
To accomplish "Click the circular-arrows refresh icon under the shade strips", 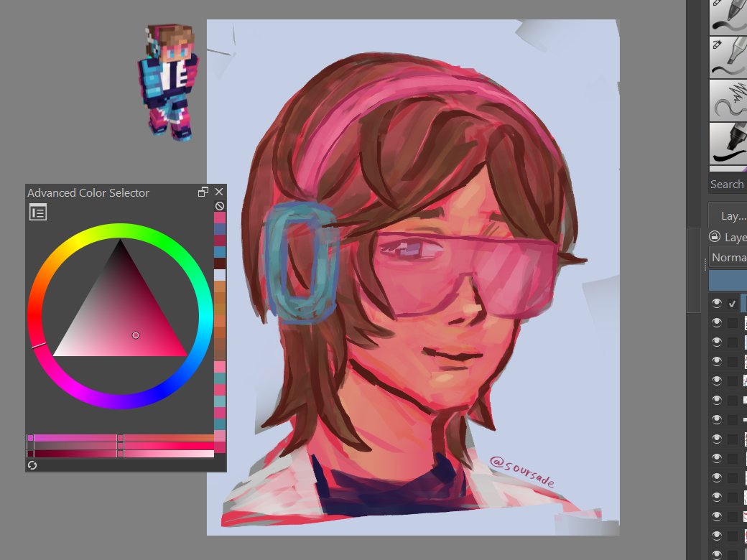I will click(32, 465).
